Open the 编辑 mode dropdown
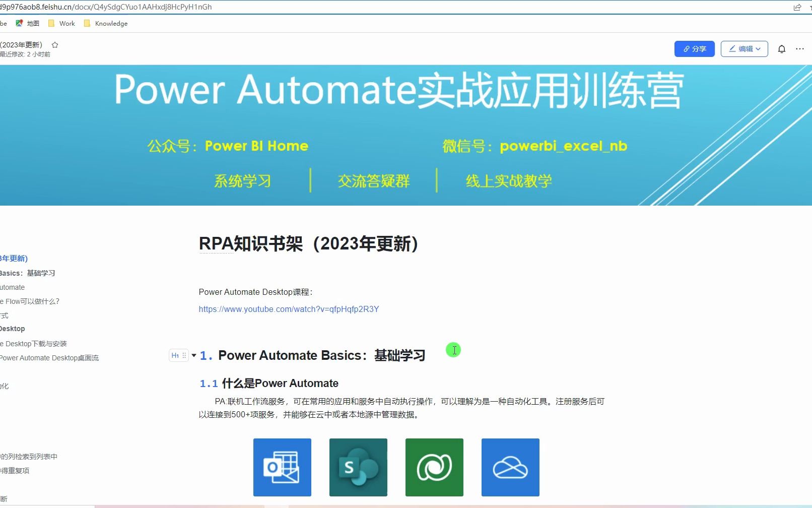The image size is (812, 508). (744, 49)
